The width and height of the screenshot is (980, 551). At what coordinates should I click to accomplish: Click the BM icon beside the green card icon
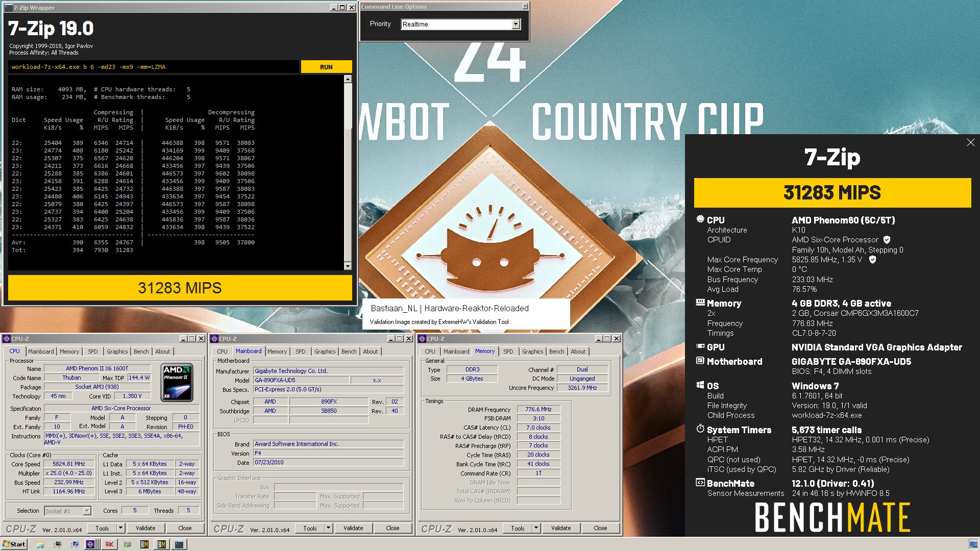click(x=144, y=544)
